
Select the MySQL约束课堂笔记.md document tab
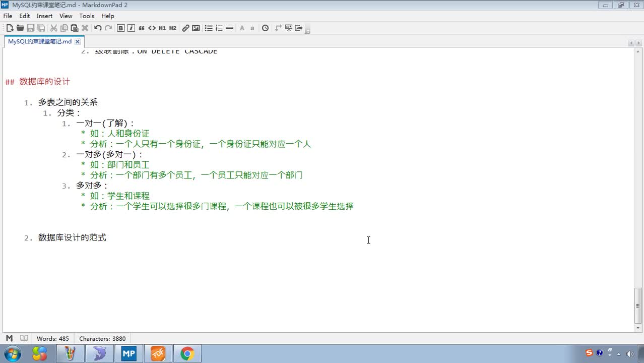click(40, 42)
